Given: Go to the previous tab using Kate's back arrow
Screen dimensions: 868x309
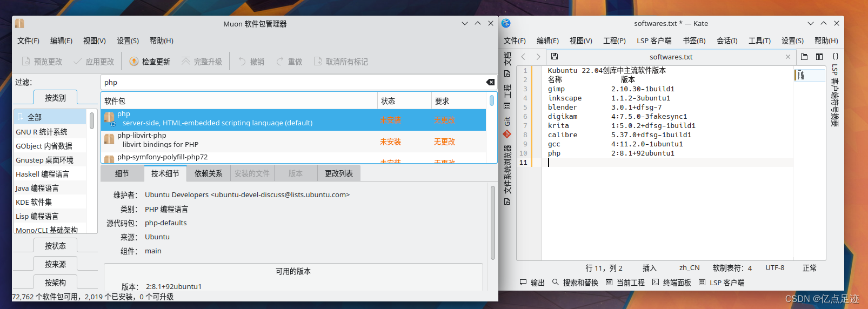Looking at the screenshot, I should coord(523,57).
